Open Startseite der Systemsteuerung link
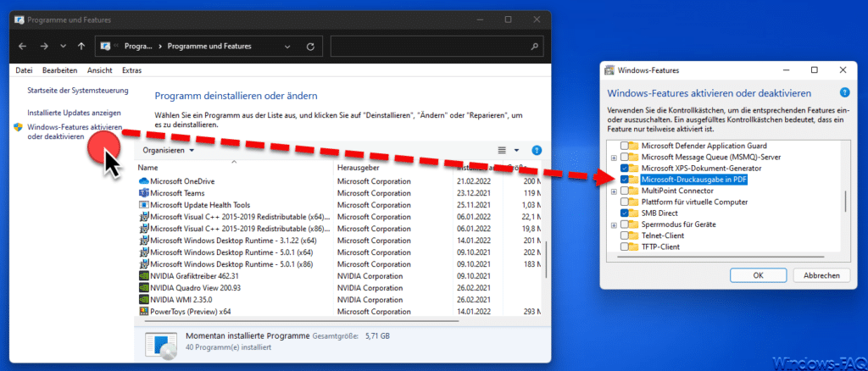Screen dimensions: 868x371 click(x=78, y=90)
